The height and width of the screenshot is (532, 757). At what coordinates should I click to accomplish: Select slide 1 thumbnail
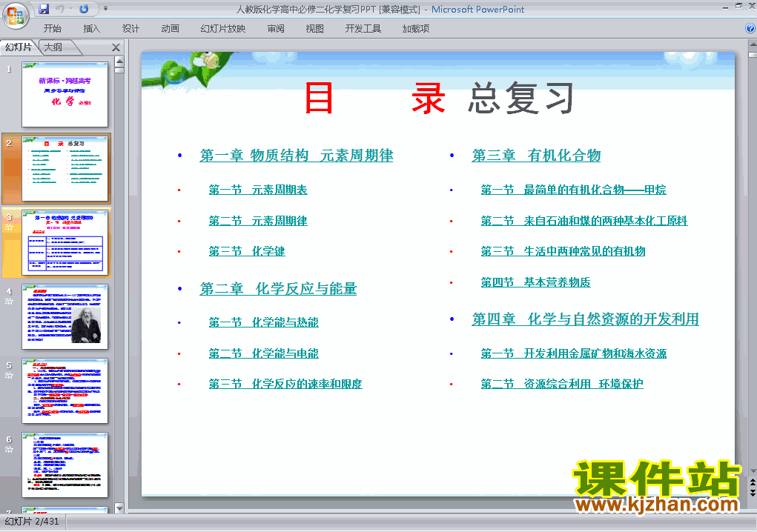(x=65, y=95)
